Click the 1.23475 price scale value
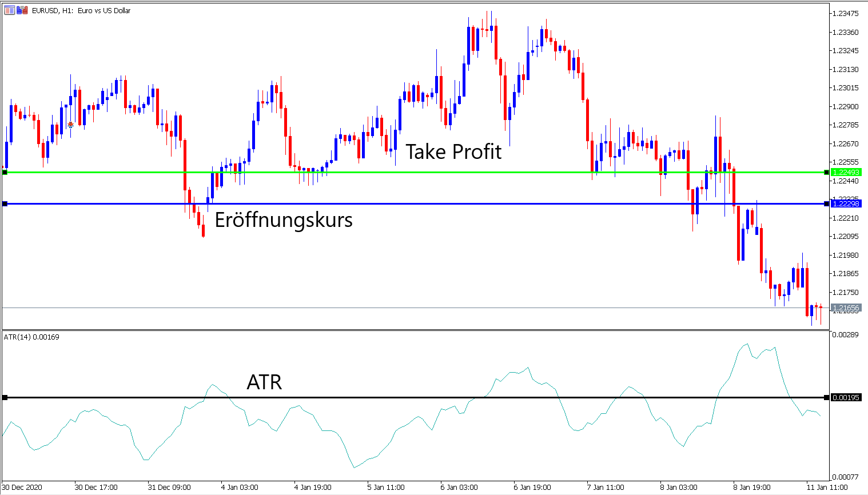Viewport: 868px width, 495px height. pos(846,13)
